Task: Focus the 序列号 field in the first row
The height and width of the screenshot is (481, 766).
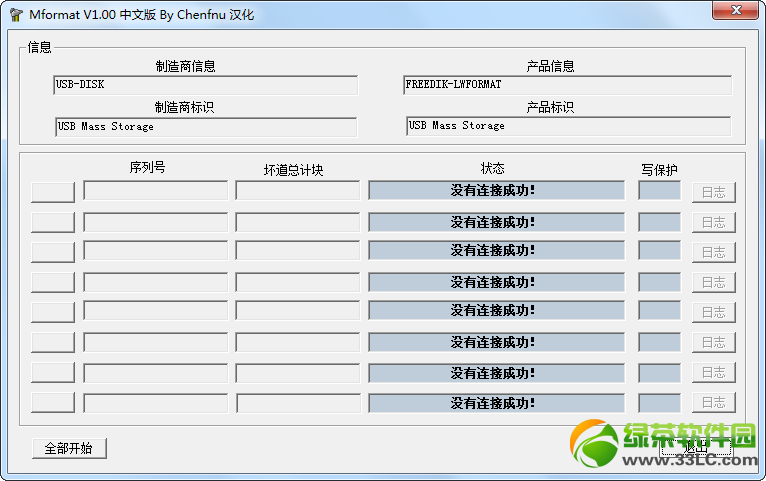Action: pyautogui.click(x=155, y=190)
